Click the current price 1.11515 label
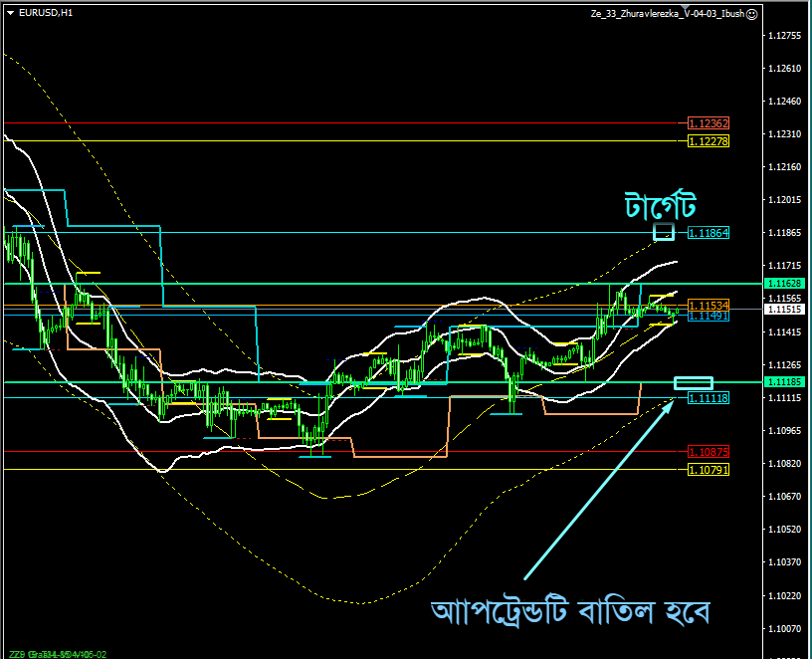This screenshot has height=659, width=812. point(784,310)
